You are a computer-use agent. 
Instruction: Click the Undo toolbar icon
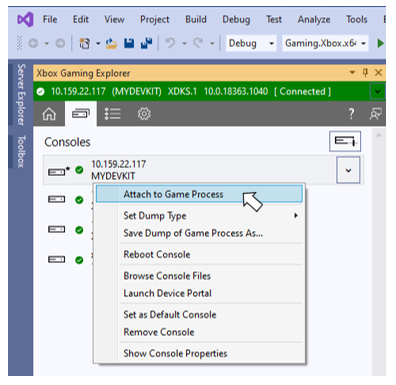click(x=170, y=43)
